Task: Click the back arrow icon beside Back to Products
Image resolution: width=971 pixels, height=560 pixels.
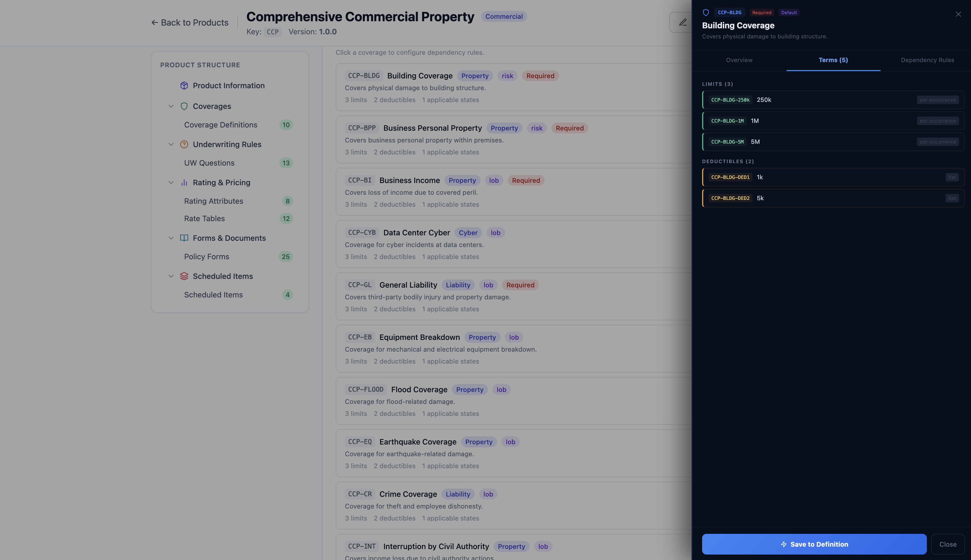Action: pyautogui.click(x=155, y=22)
